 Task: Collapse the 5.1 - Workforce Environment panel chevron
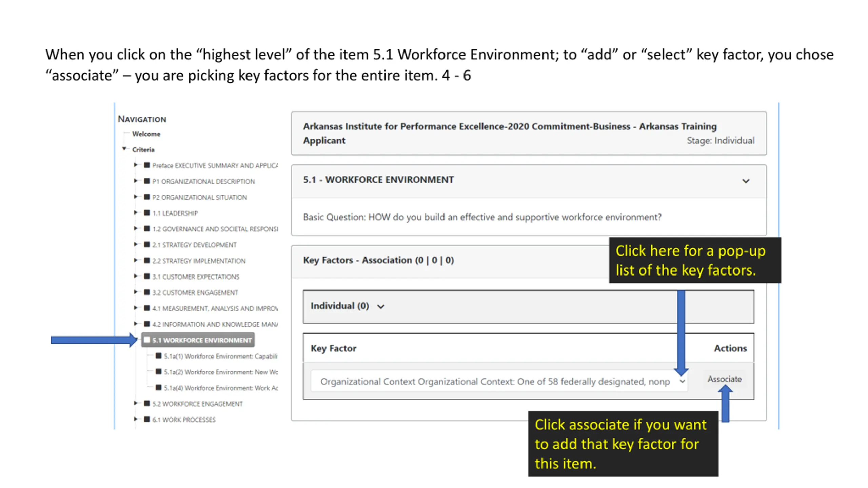[746, 181]
